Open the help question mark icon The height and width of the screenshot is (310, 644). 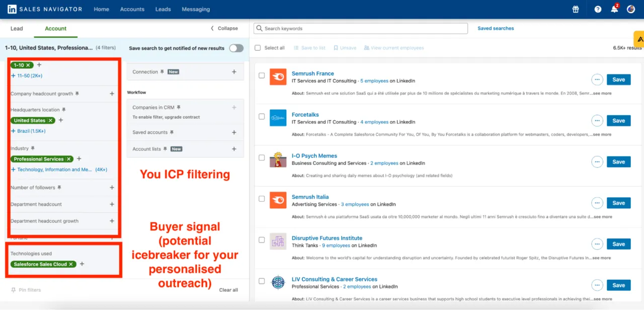(x=598, y=9)
